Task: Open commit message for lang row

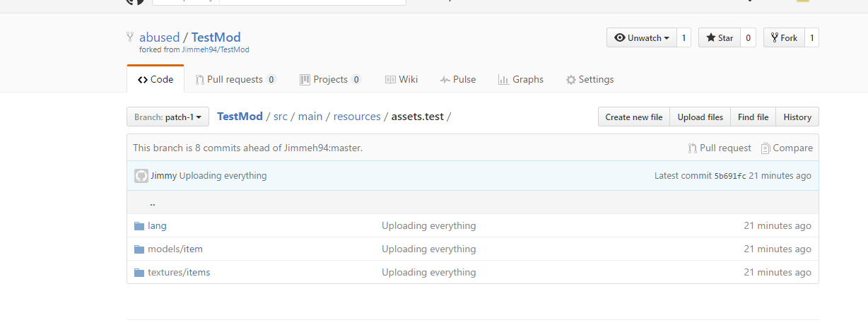Action: click(429, 225)
